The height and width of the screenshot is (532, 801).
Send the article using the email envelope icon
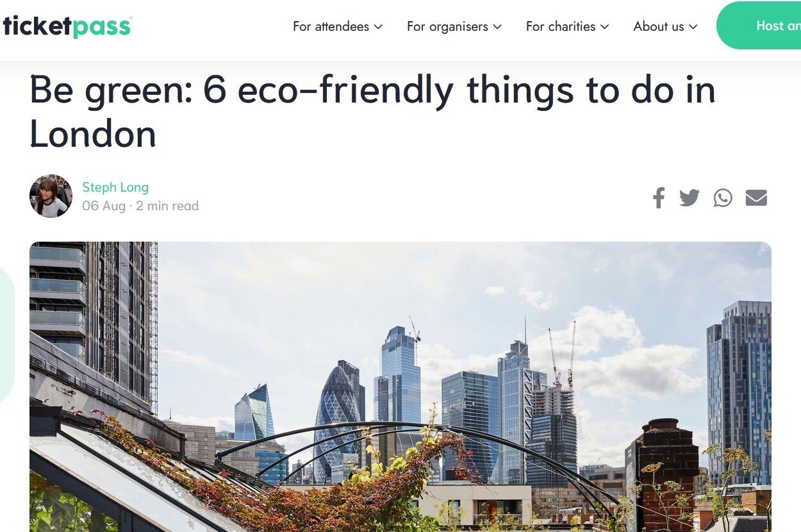point(756,198)
